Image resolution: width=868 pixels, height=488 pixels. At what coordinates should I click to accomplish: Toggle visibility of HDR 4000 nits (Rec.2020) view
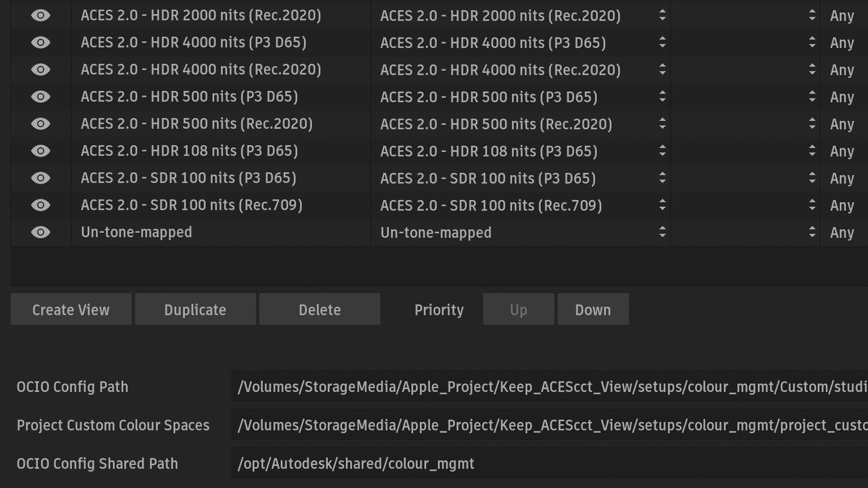[x=41, y=69]
